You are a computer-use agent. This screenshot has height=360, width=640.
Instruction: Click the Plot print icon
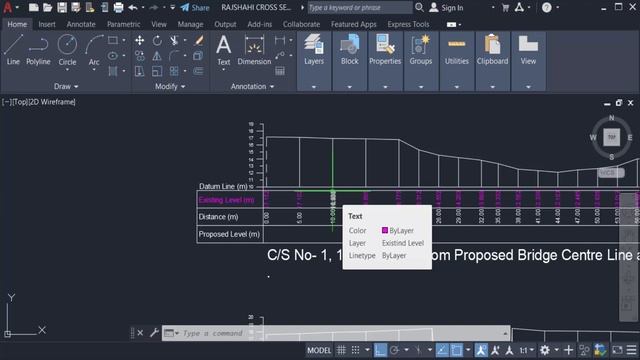[x=118, y=7]
